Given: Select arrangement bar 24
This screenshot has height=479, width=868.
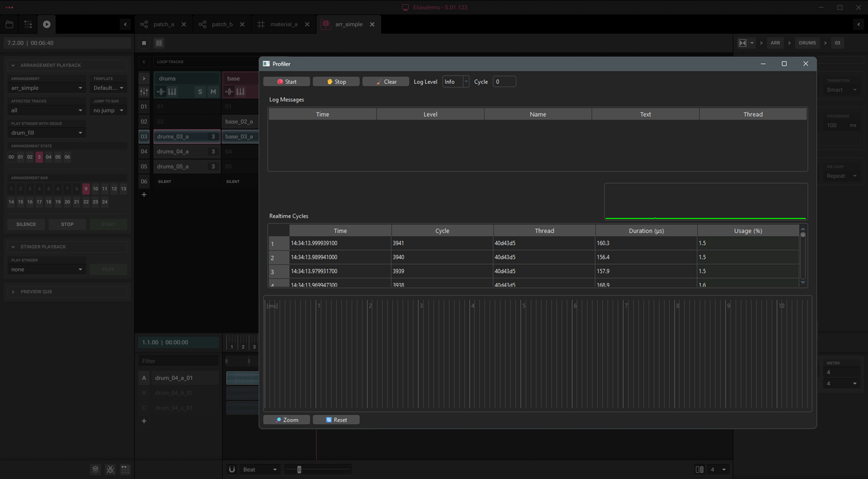Looking at the screenshot, I should pyautogui.click(x=105, y=202).
